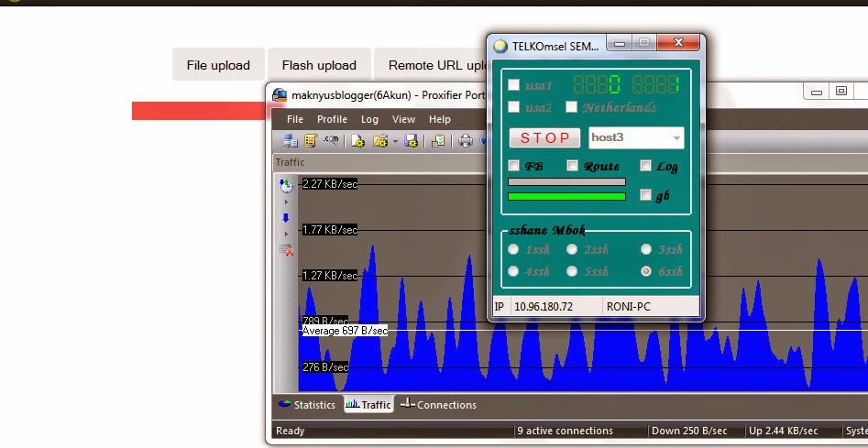Click 1.77 KB/sec graph label
Viewport: 868px width, 448px height.
(330, 230)
